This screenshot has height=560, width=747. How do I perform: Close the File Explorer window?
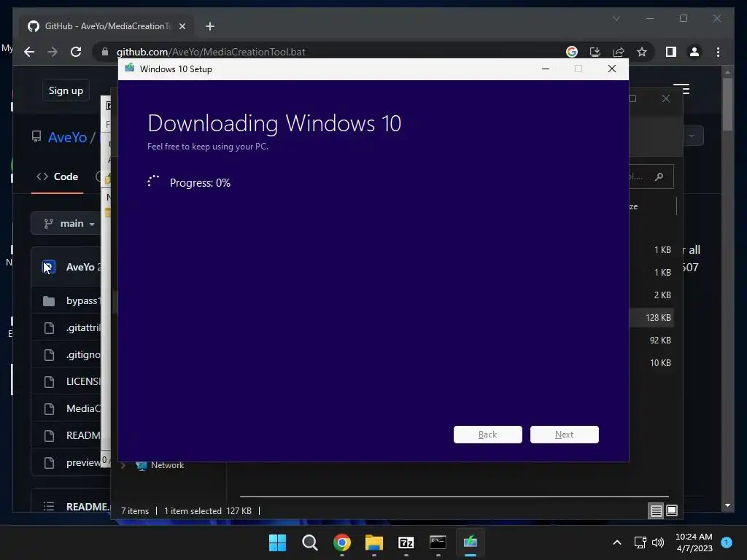click(x=666, y=98)
